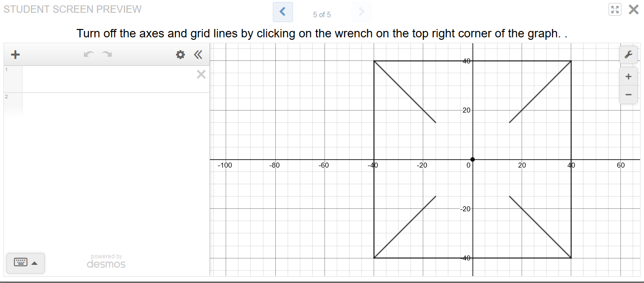The height and width of the screenshot is (283, 644).
Task: Zoom in on the graph
Action: 628,77
